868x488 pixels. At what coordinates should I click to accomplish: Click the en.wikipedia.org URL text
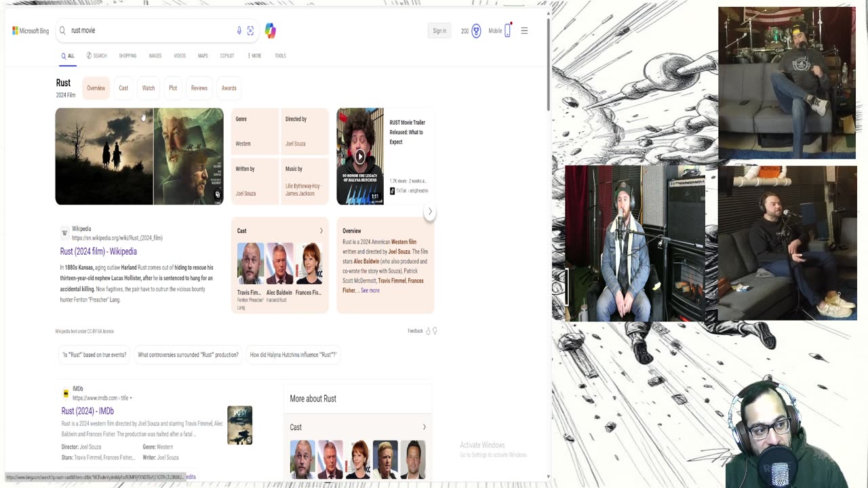[x=117, y=238]
